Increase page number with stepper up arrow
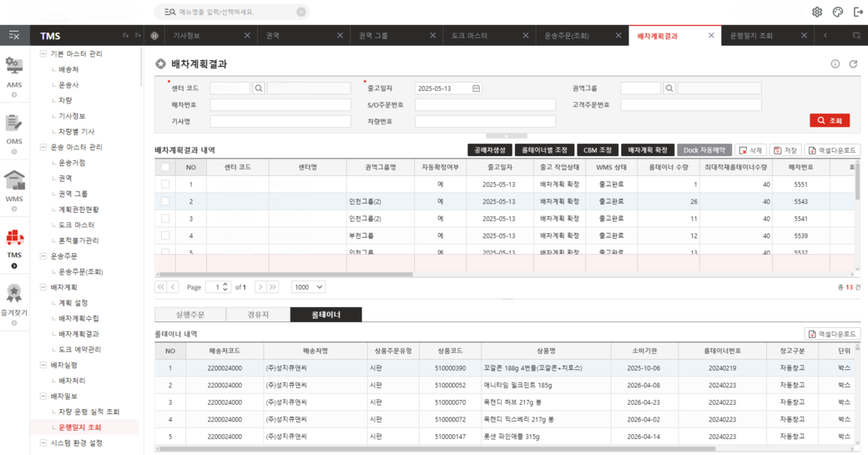The width and height of the screenshot is (868, 455). click(x=225, y=285)
